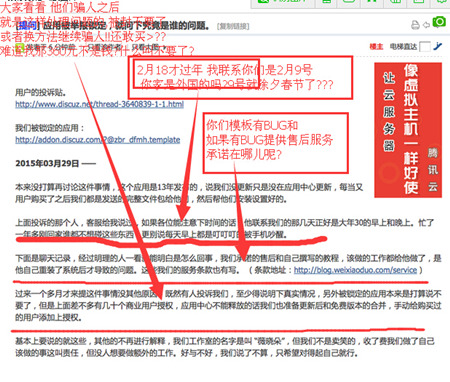Image resolution: width=450 pixels, height=382 pixels.
Task: Open the blog.weixiaoduo.com/service terms link
Action: coord(355,270)
